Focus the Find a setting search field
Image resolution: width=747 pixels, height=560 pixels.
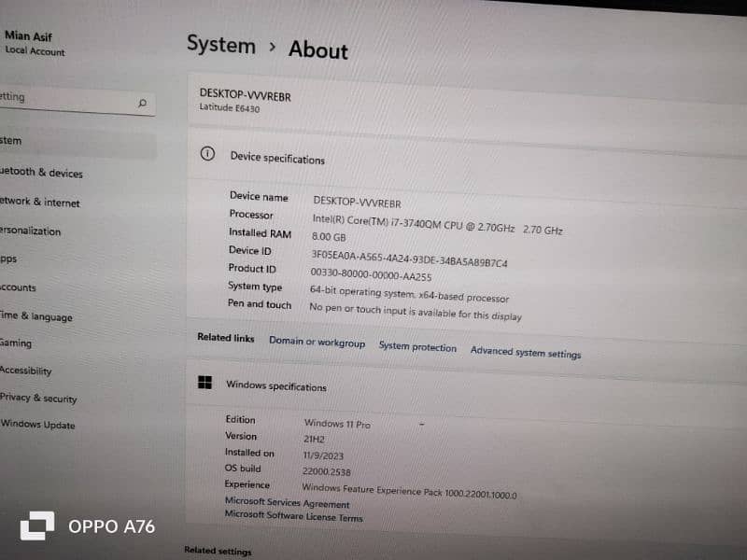65,99
